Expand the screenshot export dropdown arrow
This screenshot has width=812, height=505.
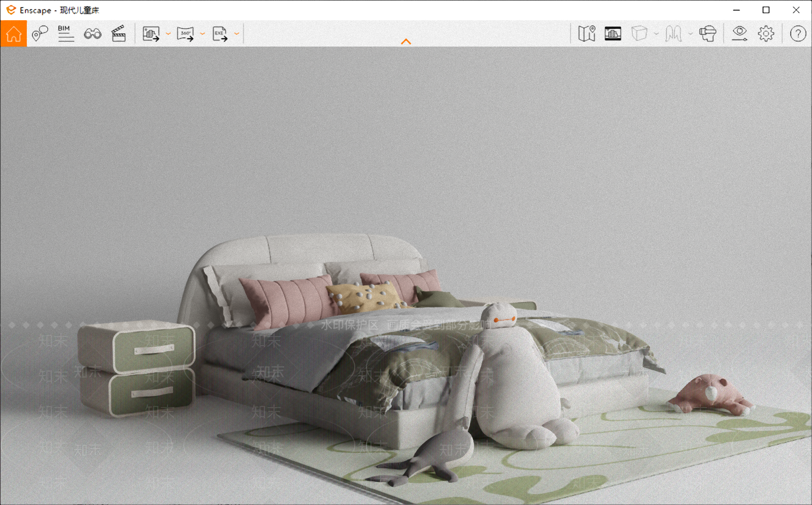168,34
